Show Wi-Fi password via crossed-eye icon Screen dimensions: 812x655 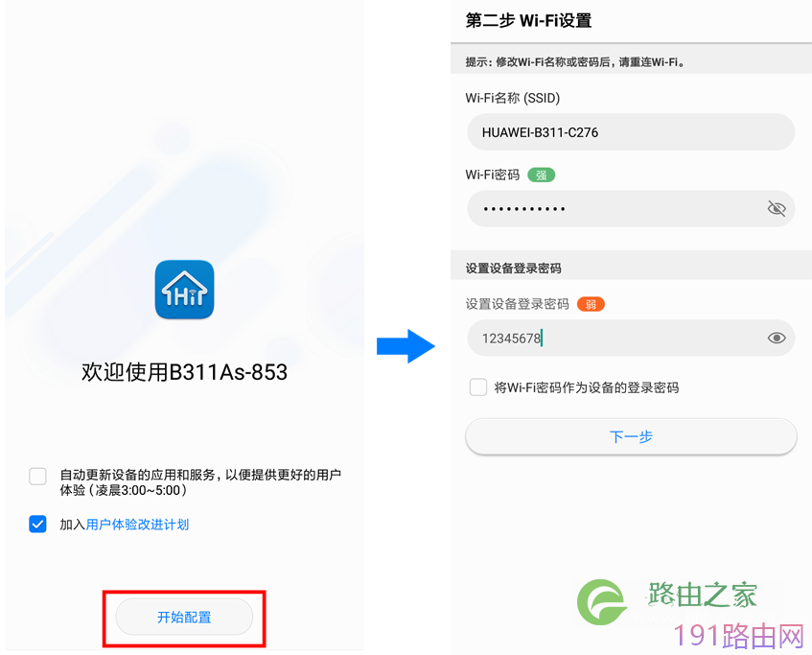(x=777, y=209)
